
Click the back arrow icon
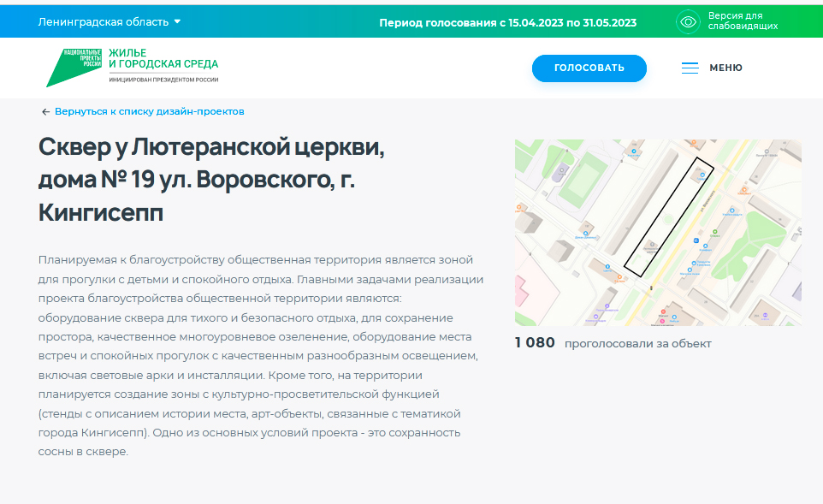[45, 112]
